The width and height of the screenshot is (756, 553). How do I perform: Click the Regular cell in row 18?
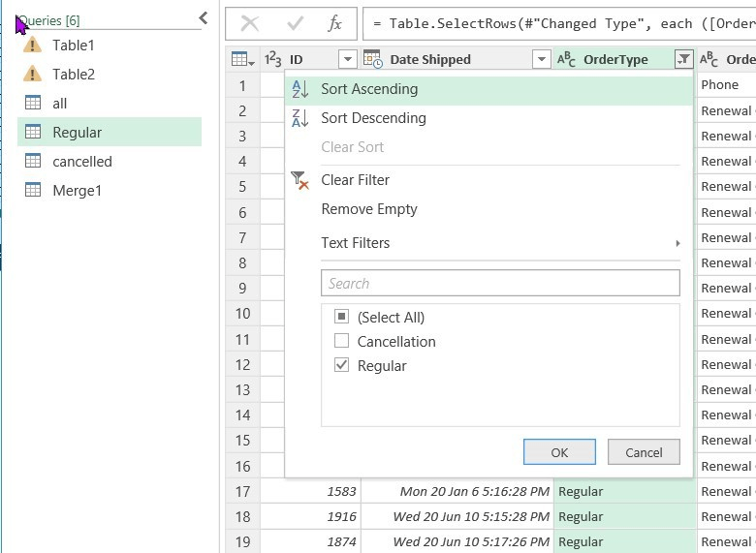(625, 516)
